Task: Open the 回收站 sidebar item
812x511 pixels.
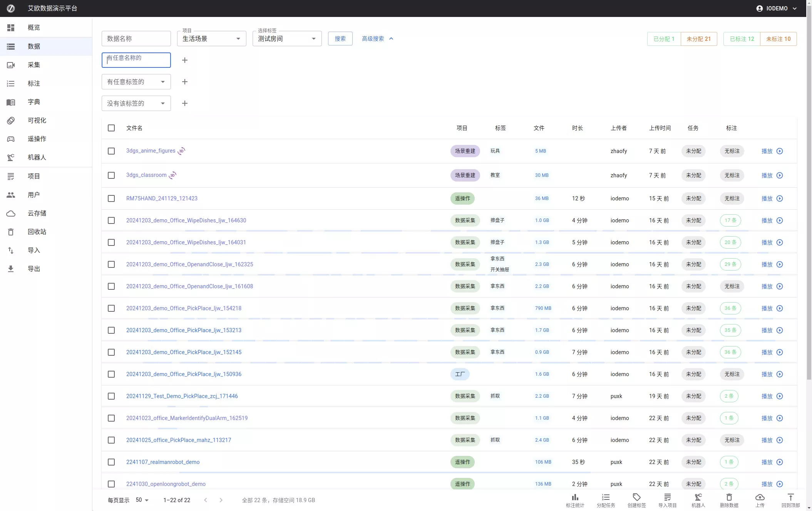Action: click(37, 232)
